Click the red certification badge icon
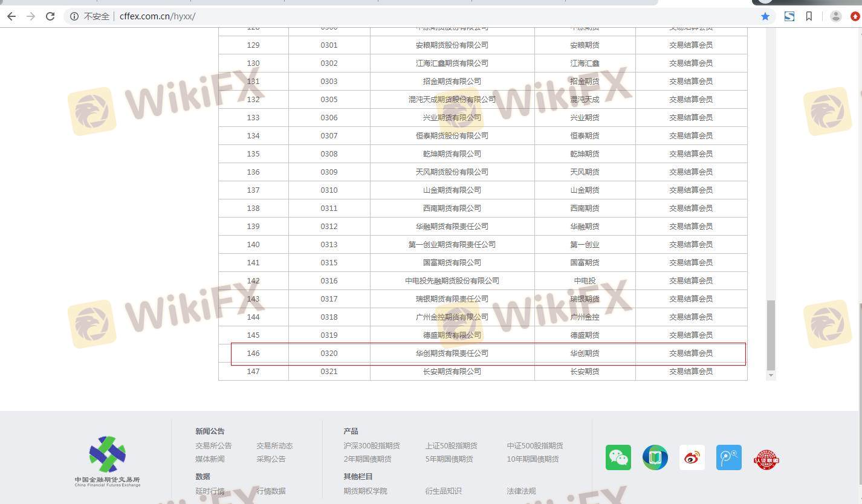Screen dimensions: 862x504 click(x=766, y=459)
